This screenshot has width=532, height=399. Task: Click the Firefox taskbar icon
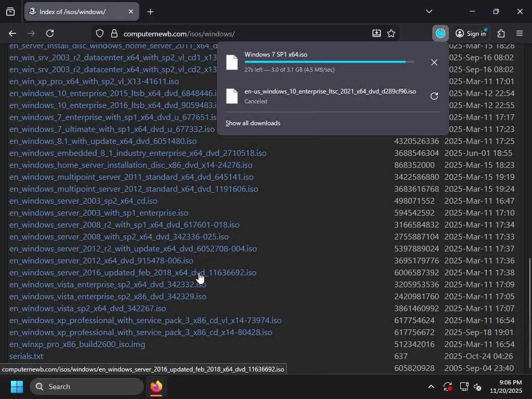[156, 387]
